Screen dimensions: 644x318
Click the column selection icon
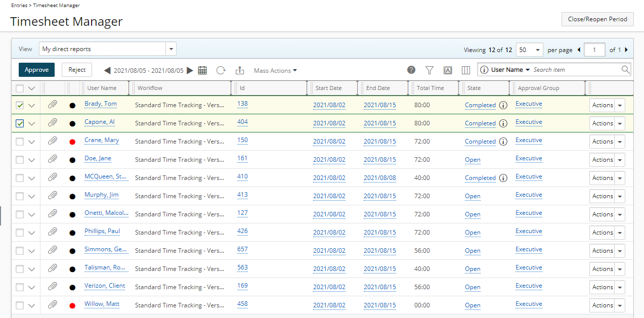point(466,70)
